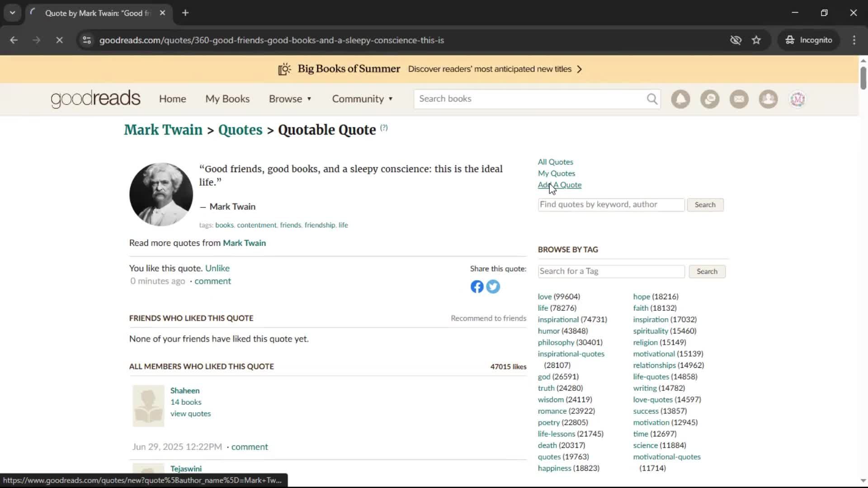Open the messages envelope icon
Screen dimensions: 868x488
point(739,99)
